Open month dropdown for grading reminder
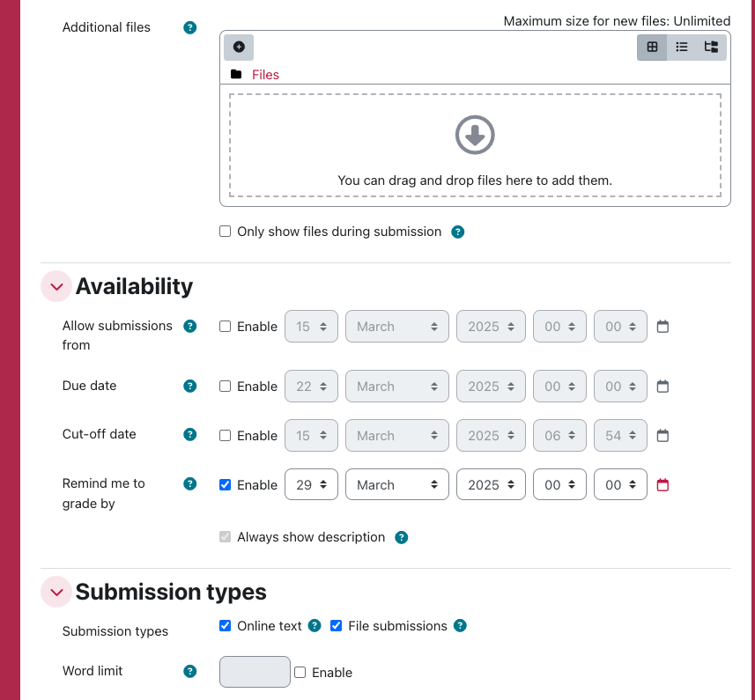Viewport: 755px width, 700px height. pos(396,484)
